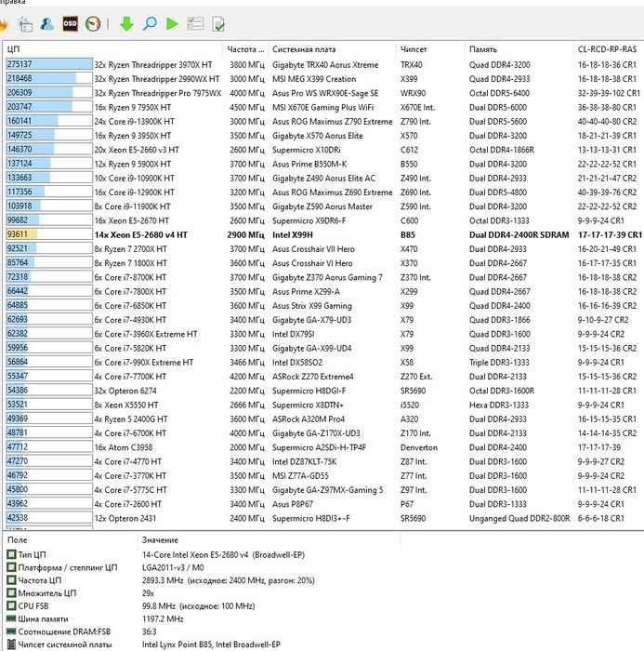Select the 12x Opteron 2431 row
Image resolution: width=644 pixels, height=651 pixels.
(x=323, y=518)
